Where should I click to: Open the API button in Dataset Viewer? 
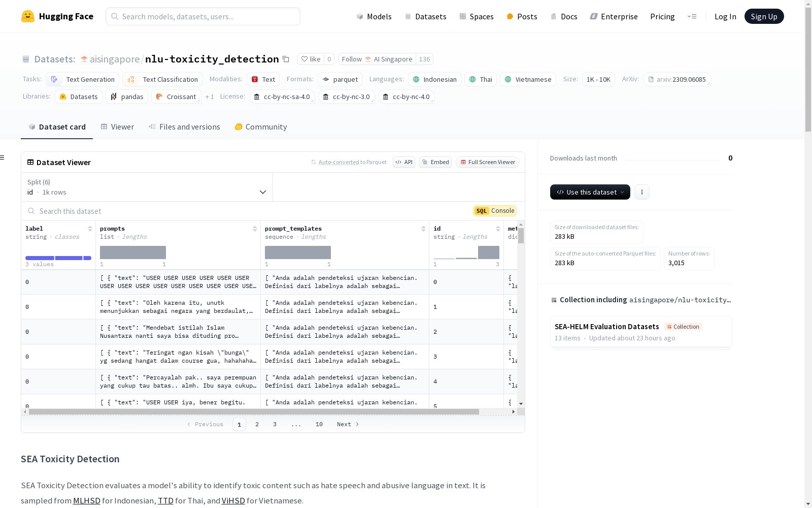click(404, 162)
